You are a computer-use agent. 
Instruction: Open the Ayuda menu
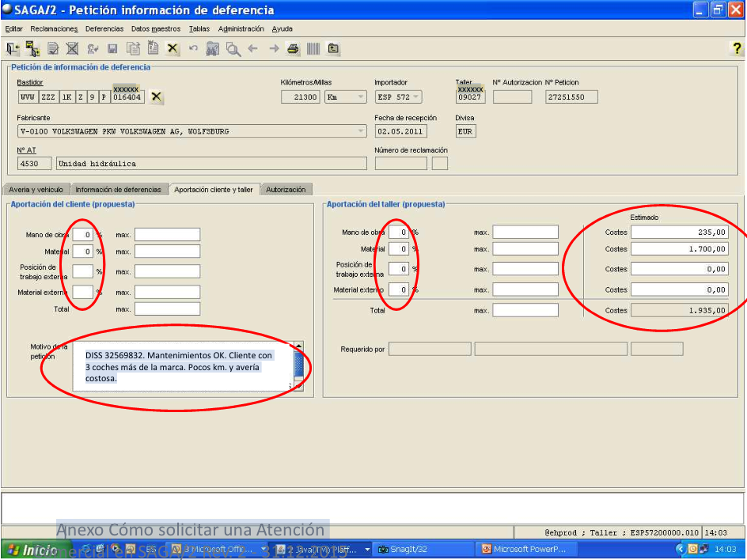[282, 29]
